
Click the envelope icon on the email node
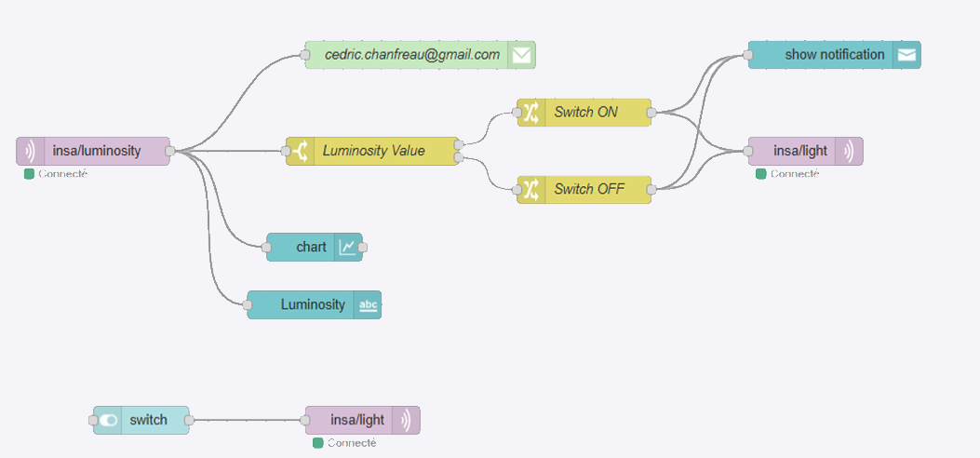click(521, 55)
